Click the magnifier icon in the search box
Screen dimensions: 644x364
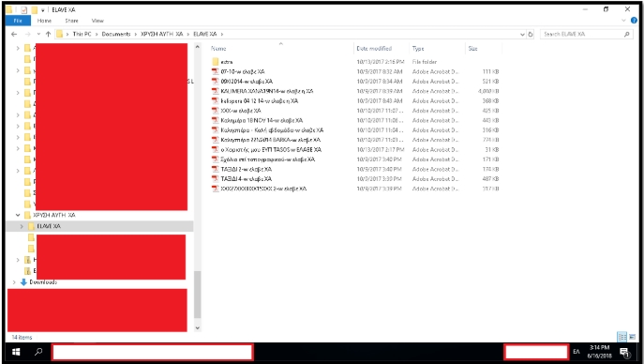coord(627,34)
